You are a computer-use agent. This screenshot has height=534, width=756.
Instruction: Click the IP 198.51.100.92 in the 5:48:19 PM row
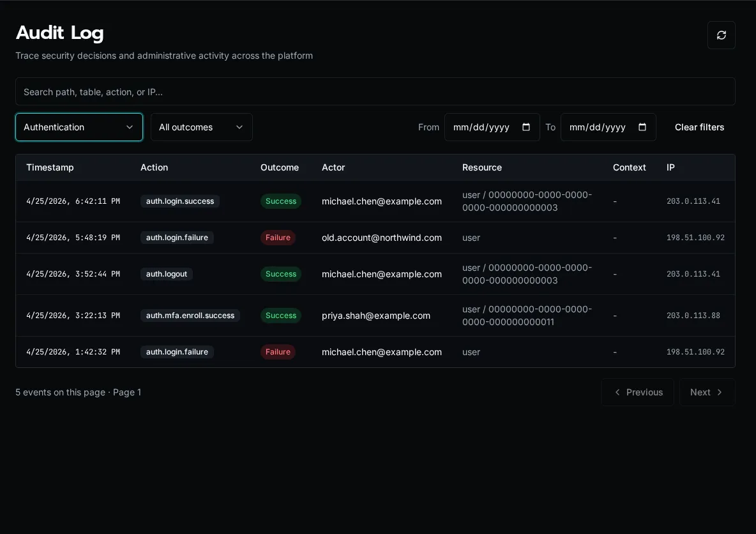pos(695,238)
